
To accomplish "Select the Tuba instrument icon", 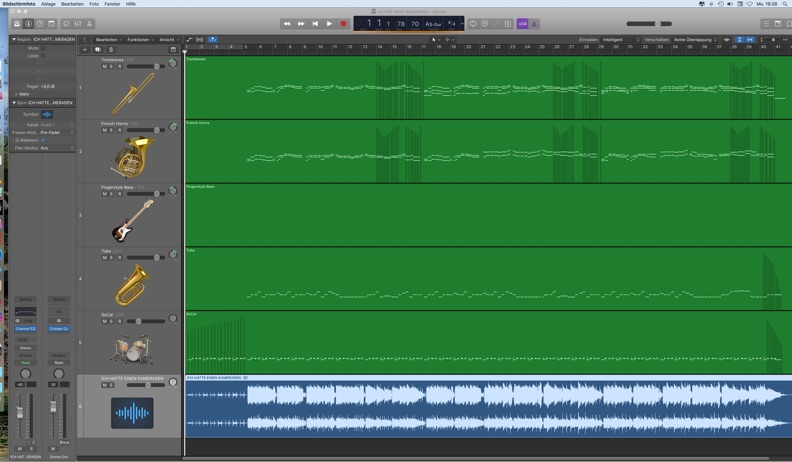I will 132,284.
